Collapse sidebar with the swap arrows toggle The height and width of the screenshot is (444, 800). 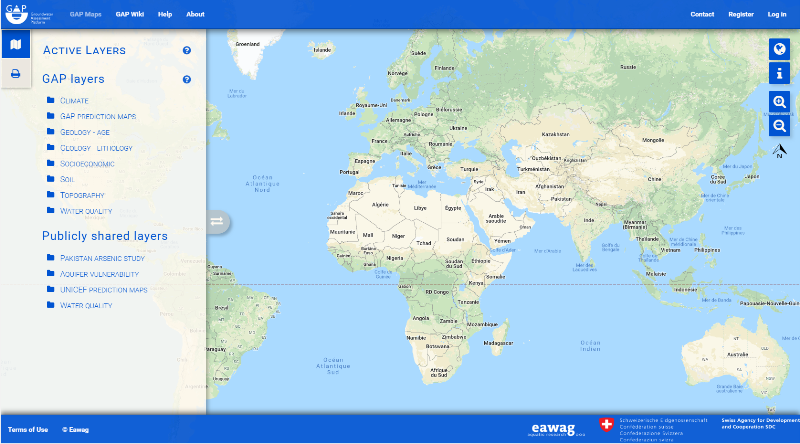(x=217, y=221)
